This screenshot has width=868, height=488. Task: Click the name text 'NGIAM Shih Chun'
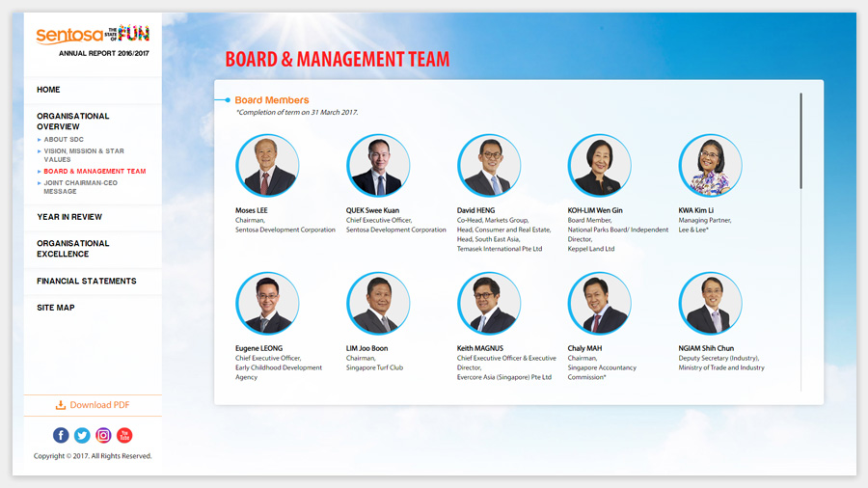tap(706, 348)
